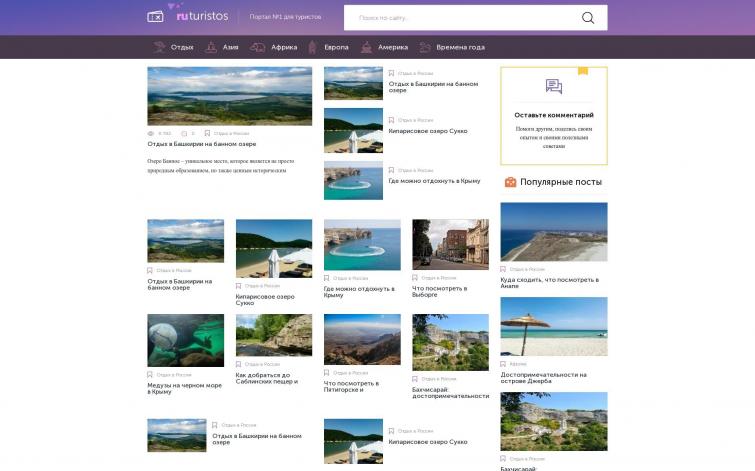Screen dimensions: 755x471
Task: Open the Пятигорск mountain view thumbnail
Action: pos(362,340)
